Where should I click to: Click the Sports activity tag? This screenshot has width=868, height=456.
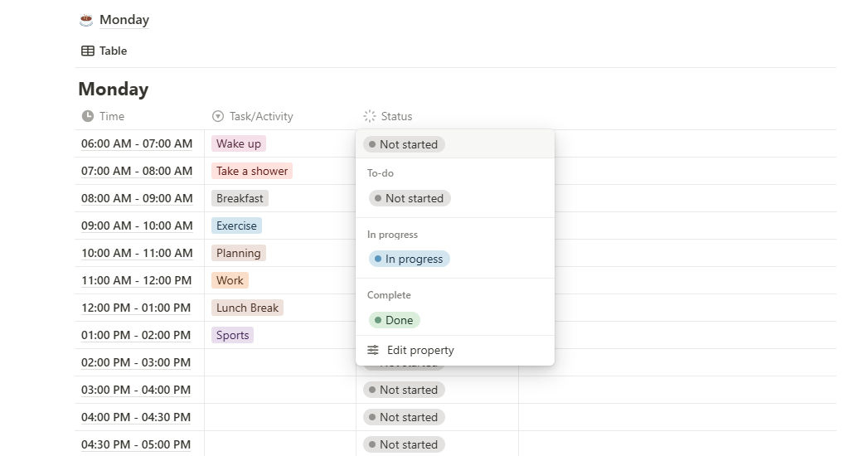[232, 335]
